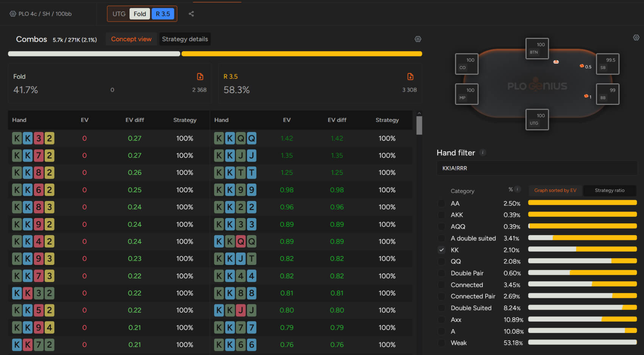644x355 pixels.
Task: Select the BTN seat on table
Action: click(537, 48)
